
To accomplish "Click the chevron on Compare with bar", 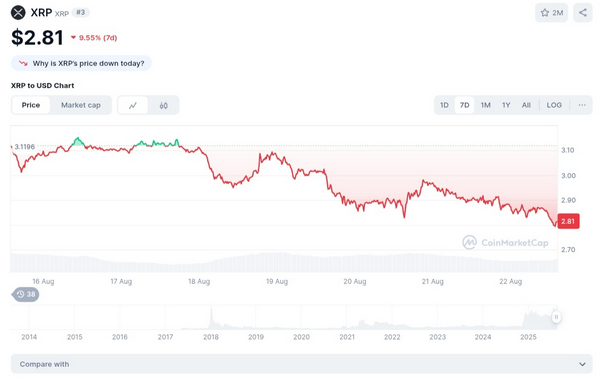I will point(582,364).
